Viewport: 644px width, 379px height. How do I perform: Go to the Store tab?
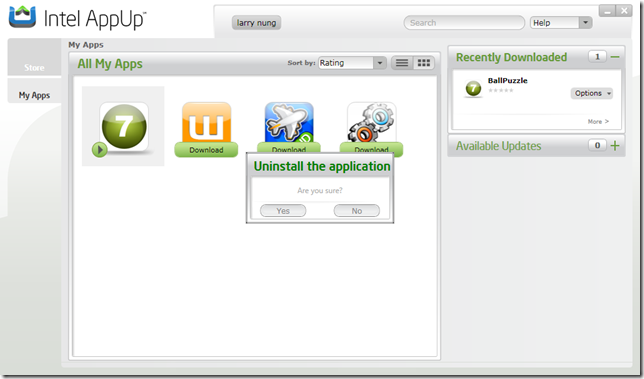click(34, 57)
